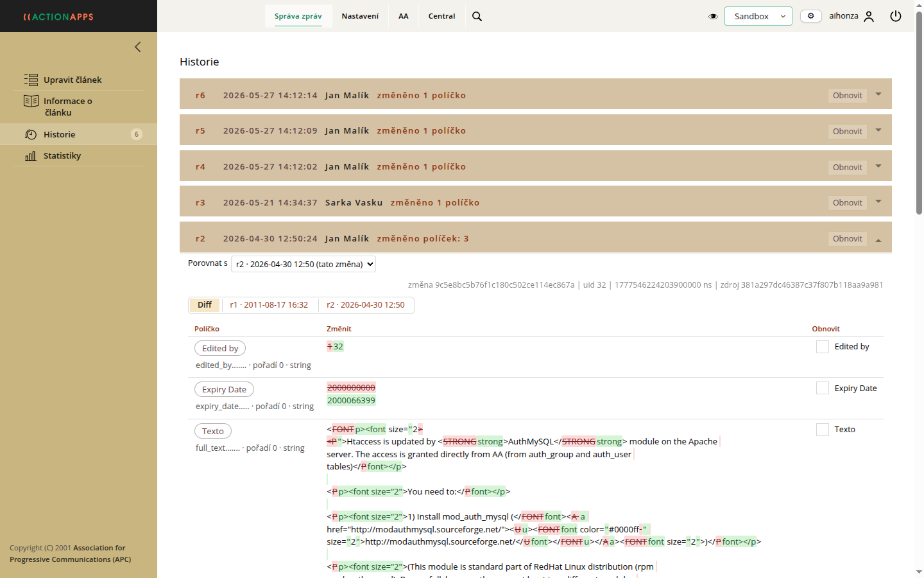Click Obnovit for revision r6
This screenshot has width=924, height=578.
(848, 96)
